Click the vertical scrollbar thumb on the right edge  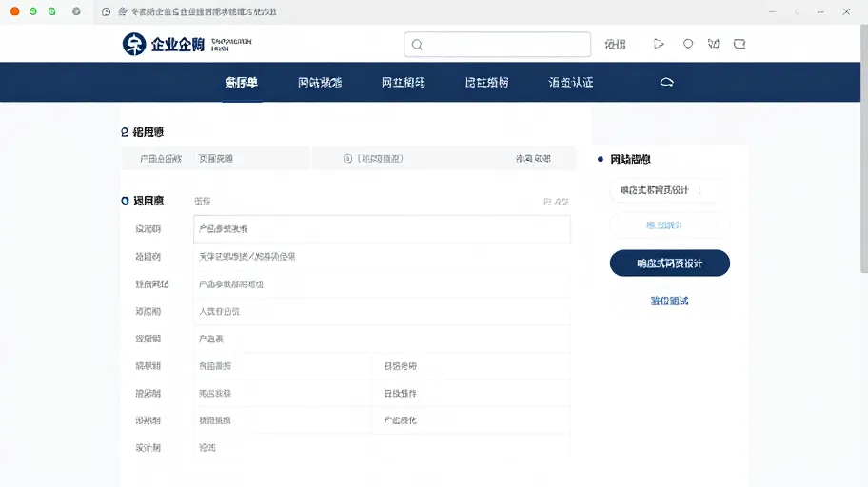click(863, 149)
